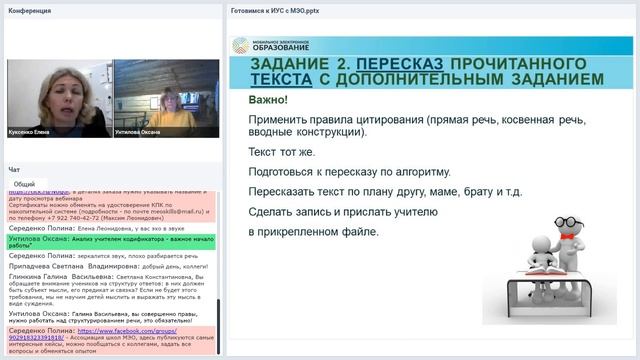Screen dimensions: 640x360
Task: Click the Чат panel header
Action: click(x=113, y=169)
